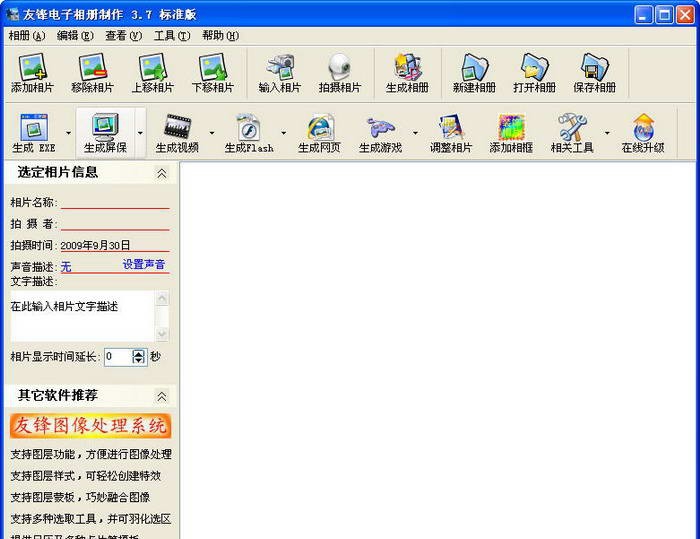
Task: Move photo up with 上移相片
Action: click(153, 73)
